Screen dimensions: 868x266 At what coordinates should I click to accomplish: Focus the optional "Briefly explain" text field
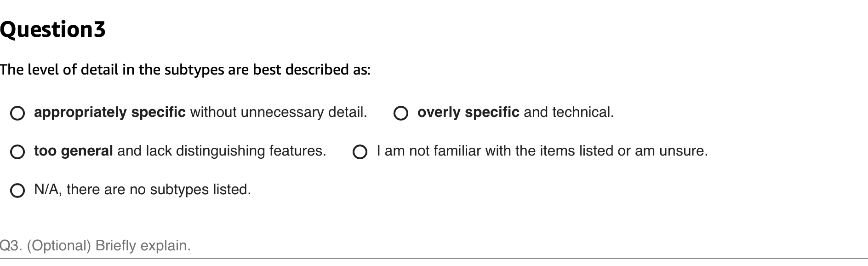click(x=432, y=246)
